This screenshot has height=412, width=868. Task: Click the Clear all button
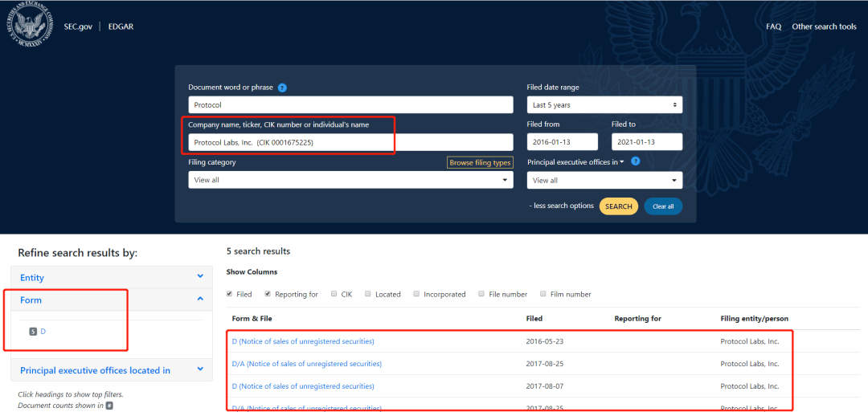pos(663,206)
